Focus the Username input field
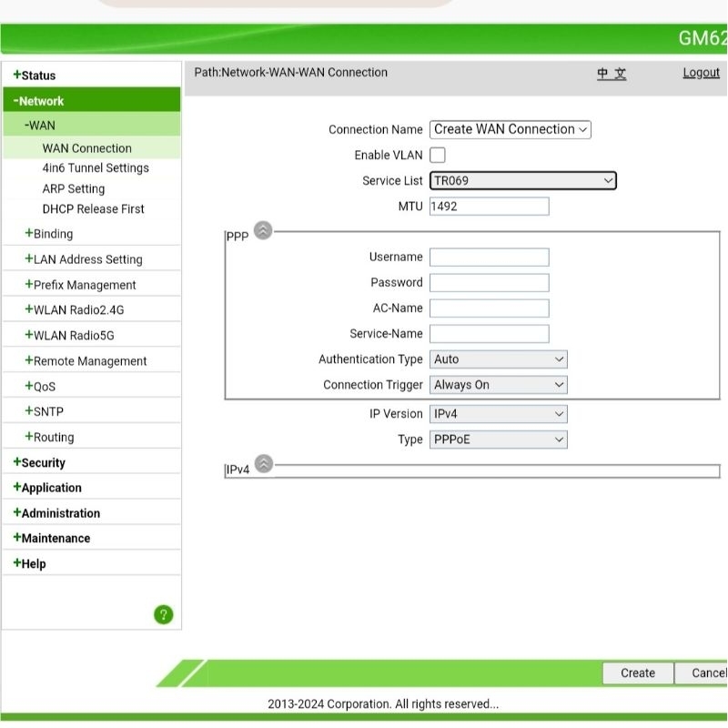728x728 pixels. coord(490,258)
